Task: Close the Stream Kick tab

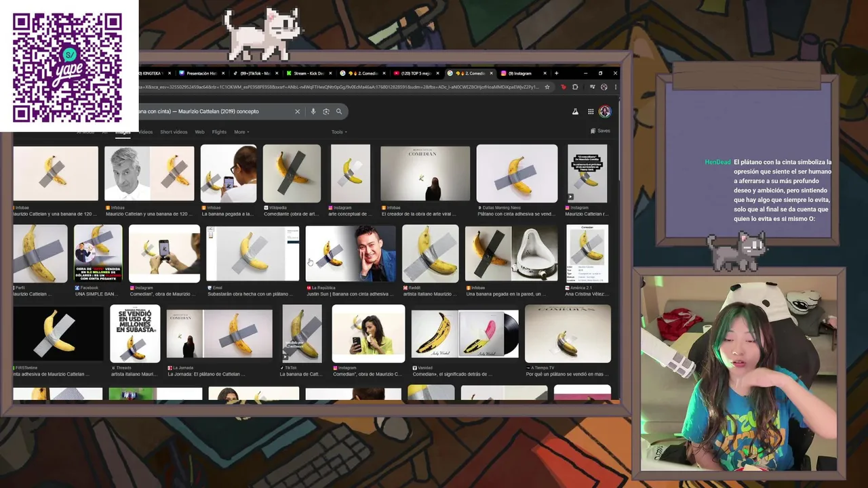Action: (331, 73)
